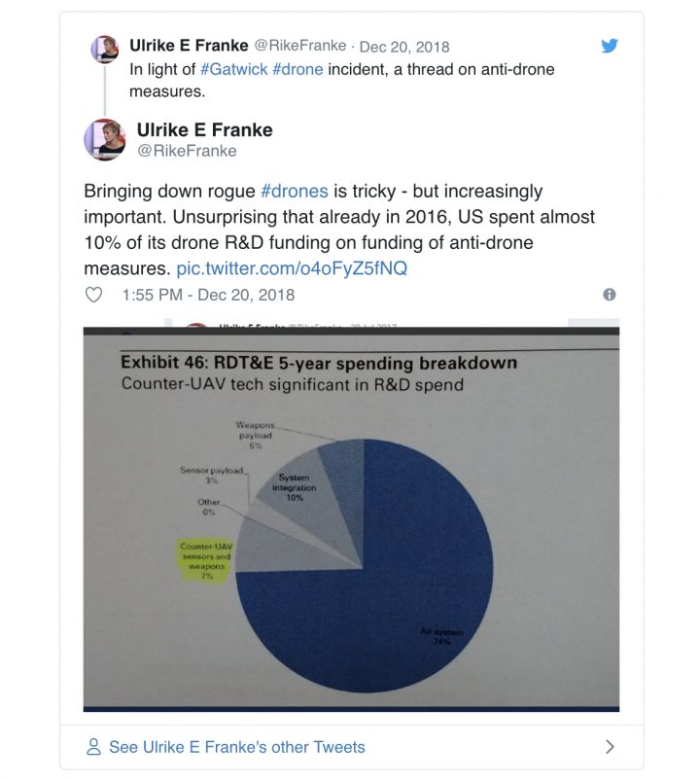700x781 pixels.
Task: See Ulrike E Franke's other Tweets
Action: click(x=236, y=747)
